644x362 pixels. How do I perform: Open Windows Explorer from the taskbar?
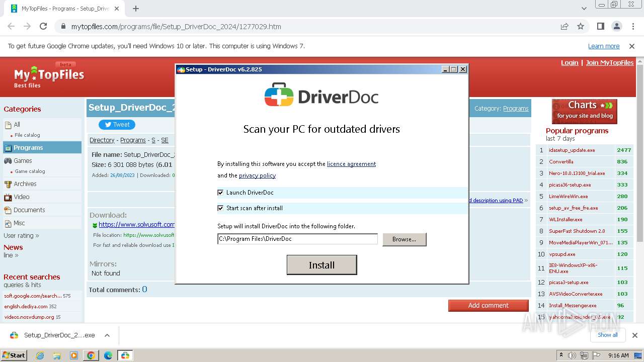(x=57, y=355)
